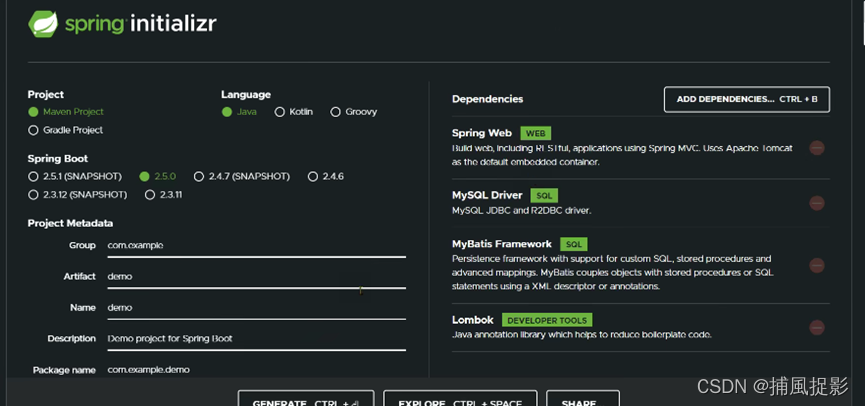Remove the Spring Web dependency

[816, 148]
